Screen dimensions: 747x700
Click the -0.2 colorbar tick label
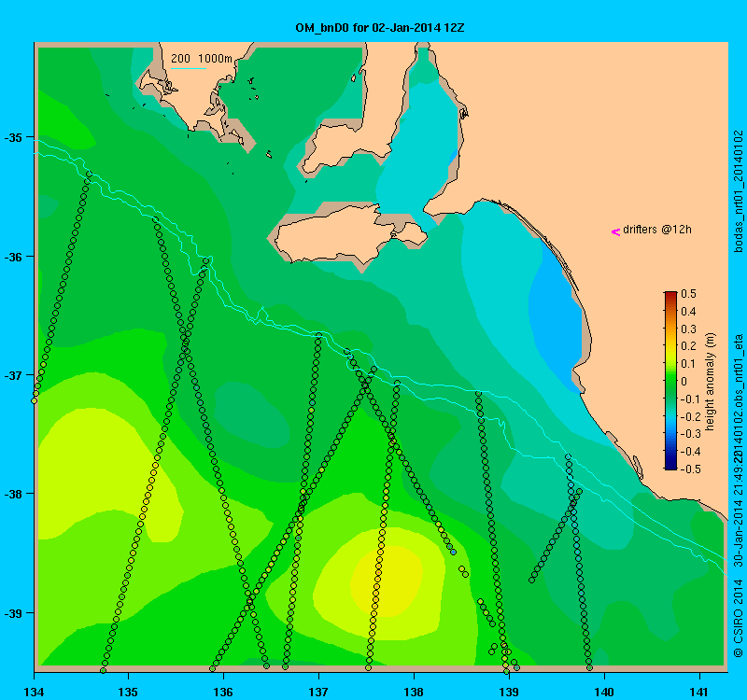(x=689, y=416)
